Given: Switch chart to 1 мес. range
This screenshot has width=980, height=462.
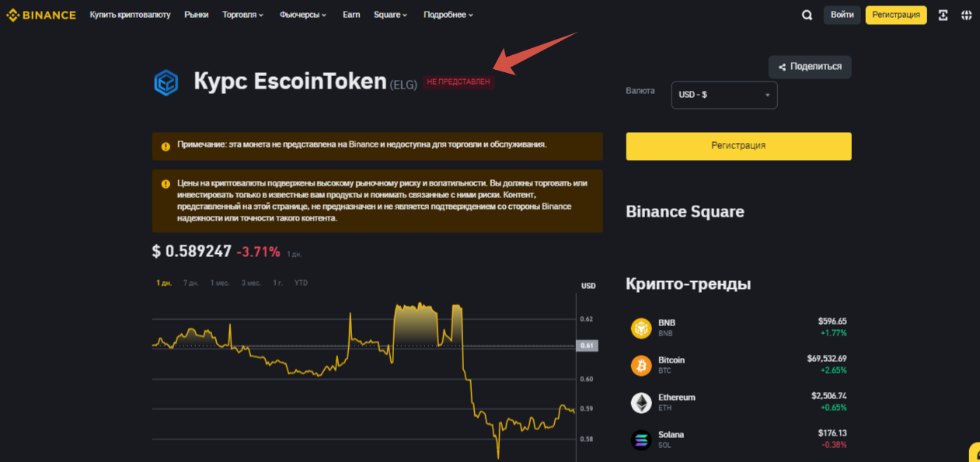Looking at the screenshot, I should point(220,283).
